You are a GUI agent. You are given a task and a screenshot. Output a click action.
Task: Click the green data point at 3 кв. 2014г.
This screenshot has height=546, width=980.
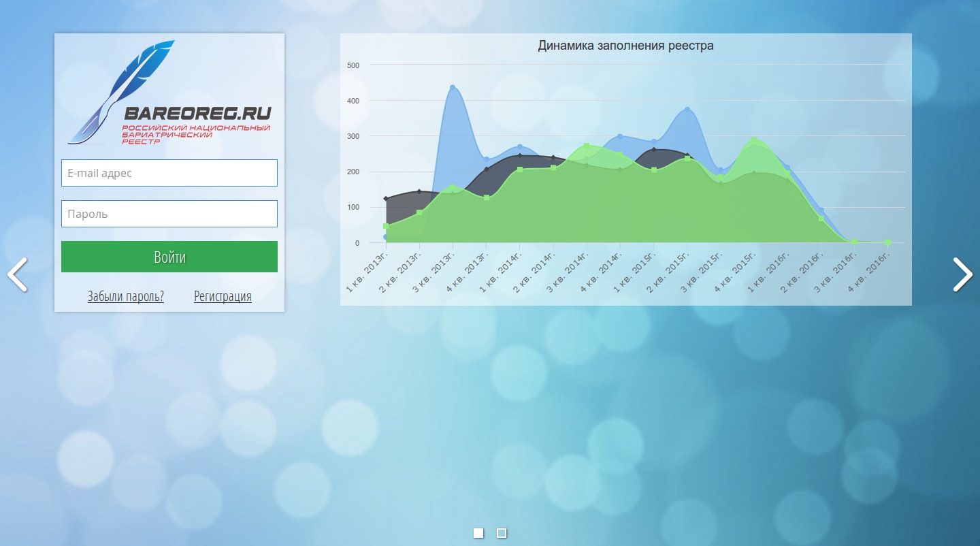(x=587, y=146)
